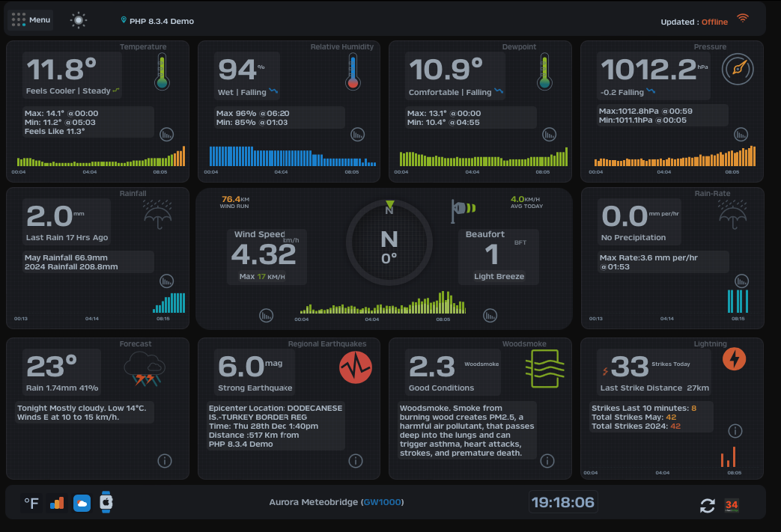Open the Menu button in top bar
The width and height of the screenshot is (781, 532).
(x=31, y=20)
